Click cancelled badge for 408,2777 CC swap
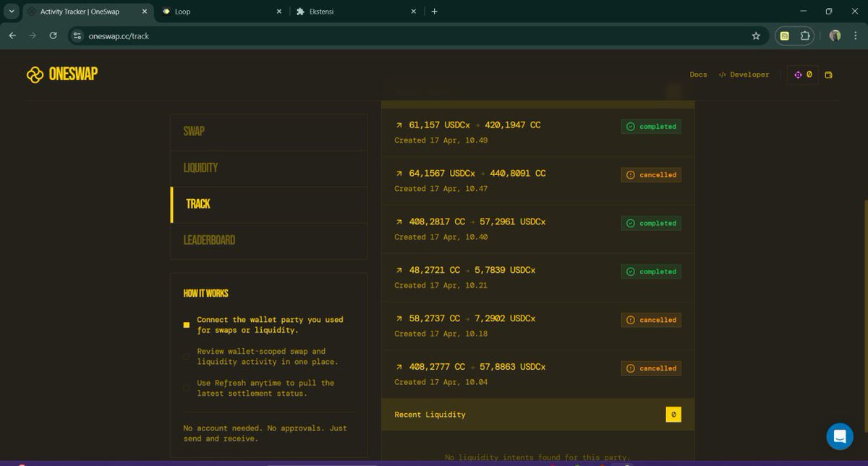This screenshot has height=466, width=868. click(651, 368)
